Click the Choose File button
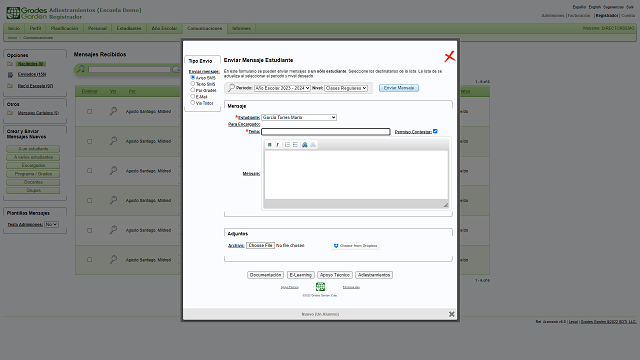The height and width of the screenshot is (360, 640). tap(260, 245)
